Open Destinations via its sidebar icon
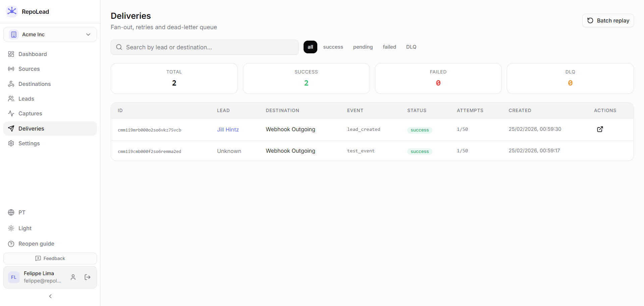 (11, 84)
